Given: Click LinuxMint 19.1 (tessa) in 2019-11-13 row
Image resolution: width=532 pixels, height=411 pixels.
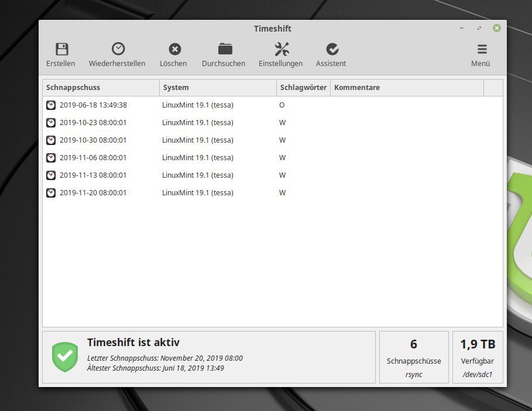Looking at the screenshot, I should tap(198, 175).
